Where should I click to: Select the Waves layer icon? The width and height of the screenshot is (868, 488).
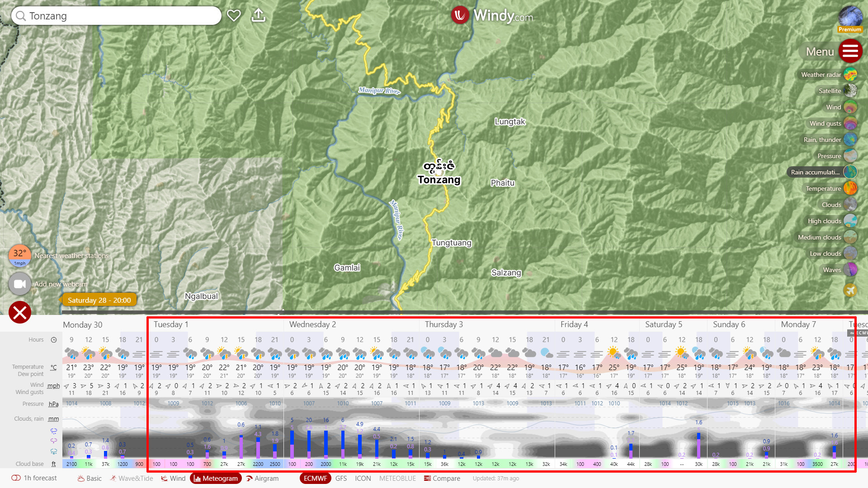coord(850,270)
